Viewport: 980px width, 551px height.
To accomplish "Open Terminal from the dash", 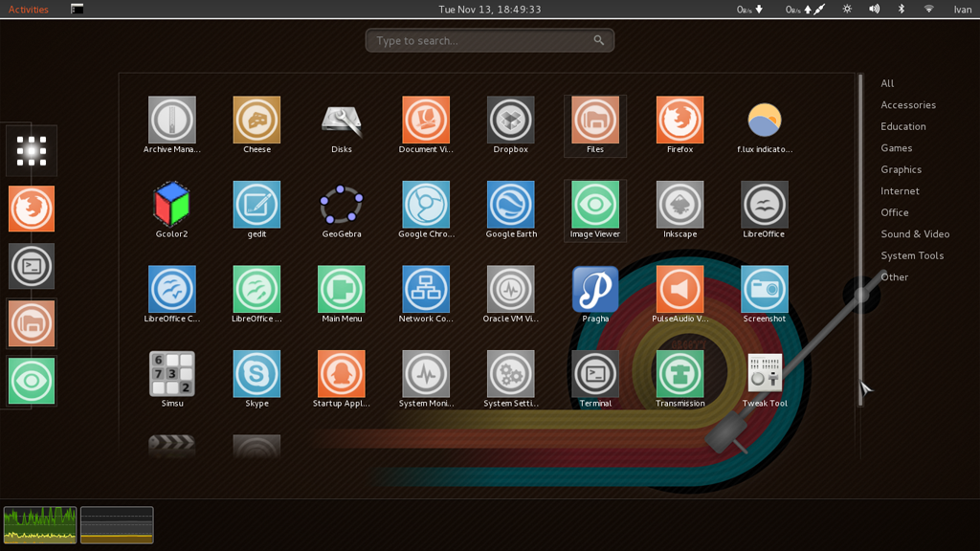I will pos(32,266).
